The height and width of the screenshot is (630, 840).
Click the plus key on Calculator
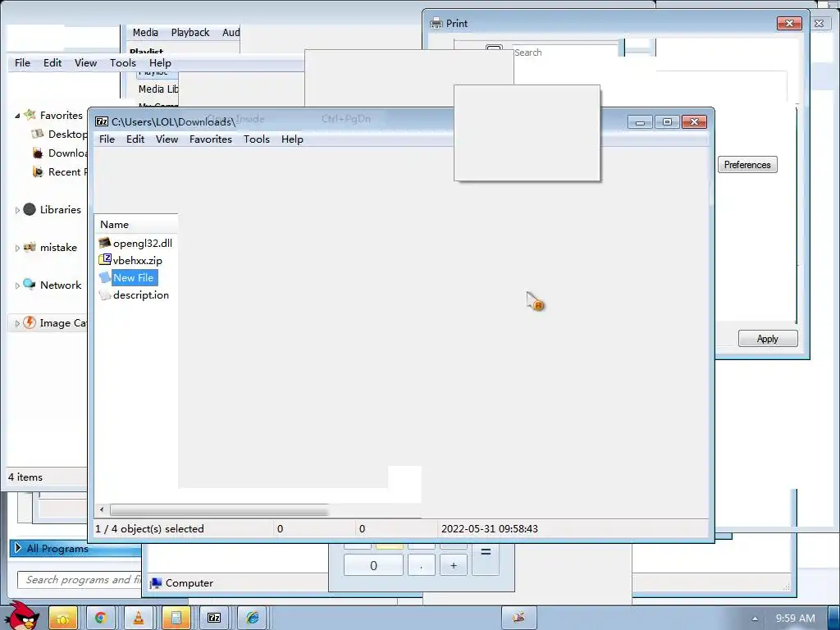point(453,565)
